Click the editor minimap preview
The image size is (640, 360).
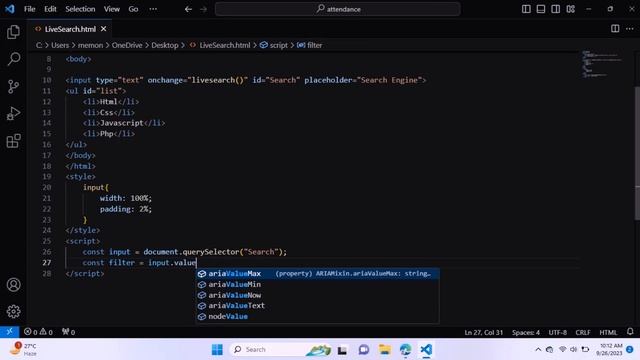[x=602, y=64]
